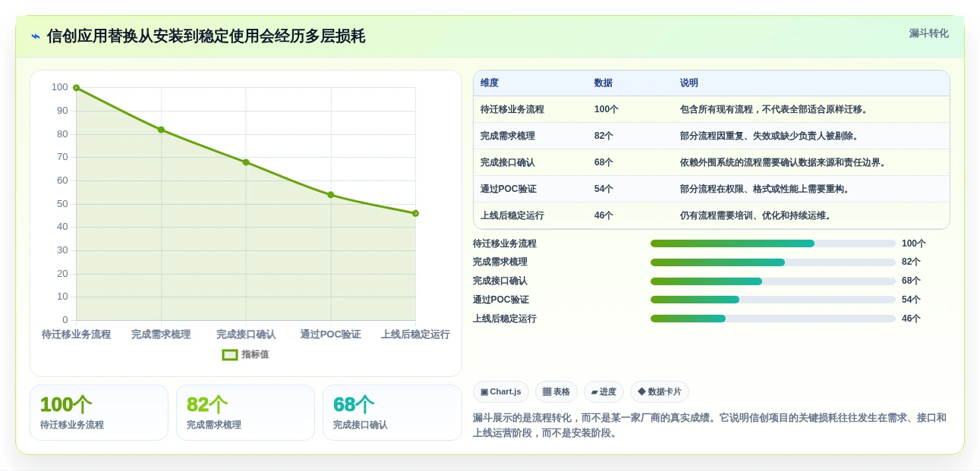980x471 pixels.
Task: Click the progress label 完成需求梳理
Action: point(500,262)
